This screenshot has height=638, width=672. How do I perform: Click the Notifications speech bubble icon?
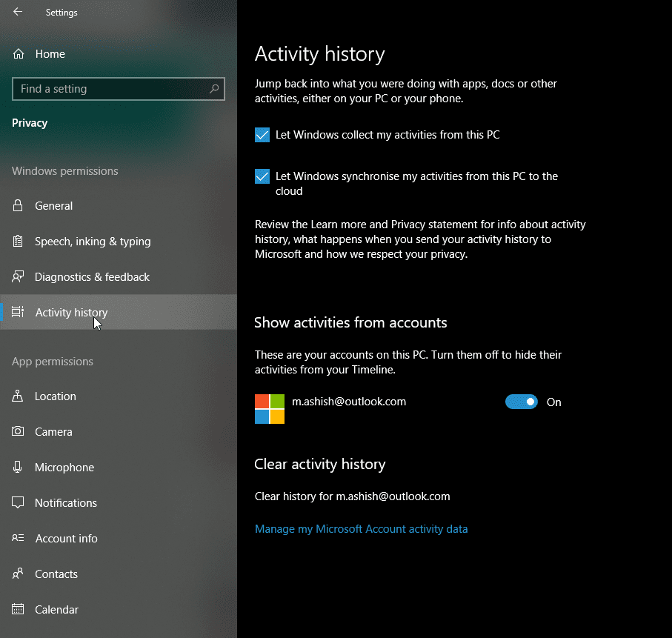pyautogui.click(x=18, y=502)
